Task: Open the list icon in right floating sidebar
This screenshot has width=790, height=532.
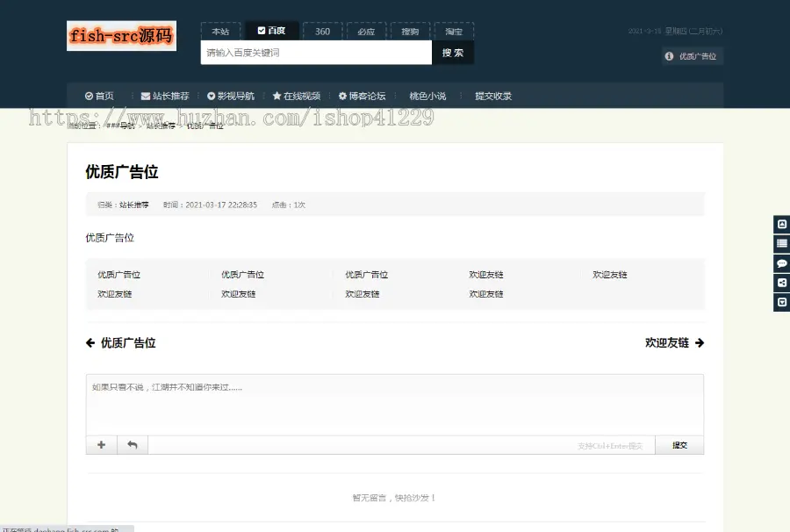Action: tap(782, 244)
